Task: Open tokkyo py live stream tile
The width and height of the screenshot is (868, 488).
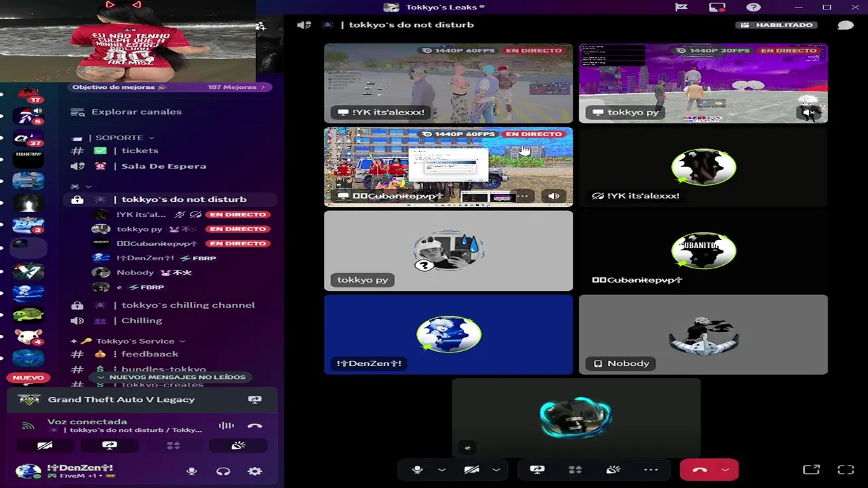Action: click(703, 83)
